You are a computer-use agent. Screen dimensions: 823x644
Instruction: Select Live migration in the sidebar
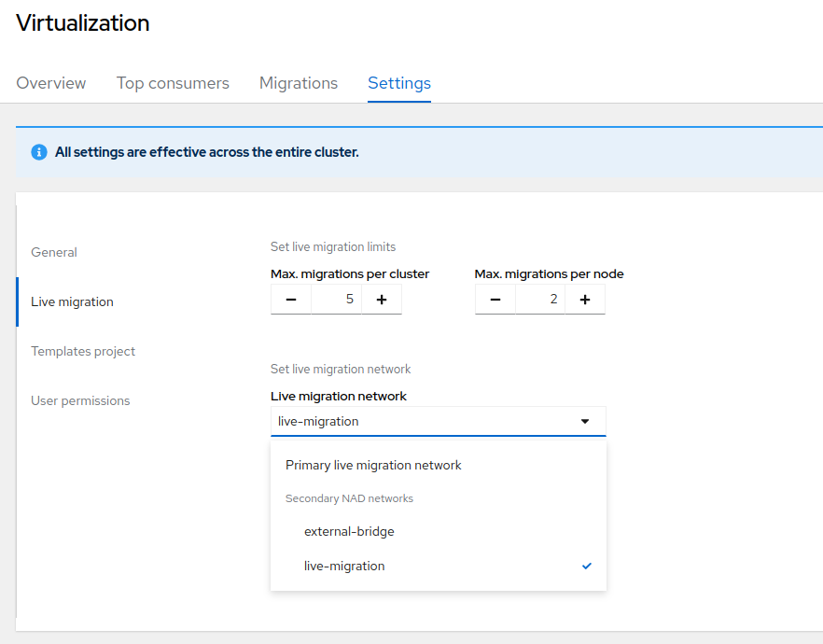71,301
